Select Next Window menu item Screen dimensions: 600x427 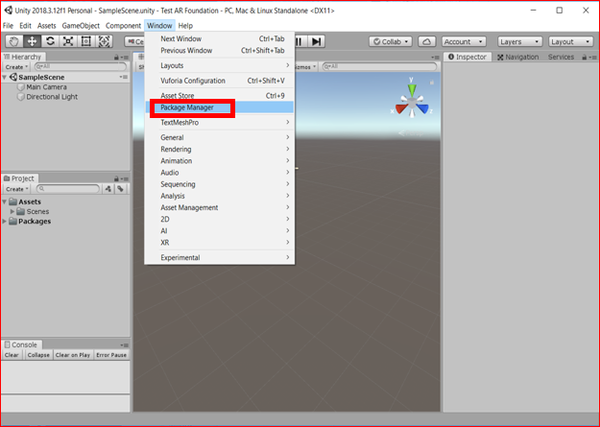219,39
